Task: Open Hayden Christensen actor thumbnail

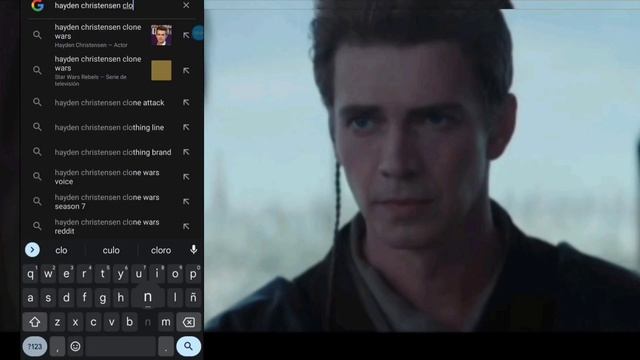Action: [161, 35]
